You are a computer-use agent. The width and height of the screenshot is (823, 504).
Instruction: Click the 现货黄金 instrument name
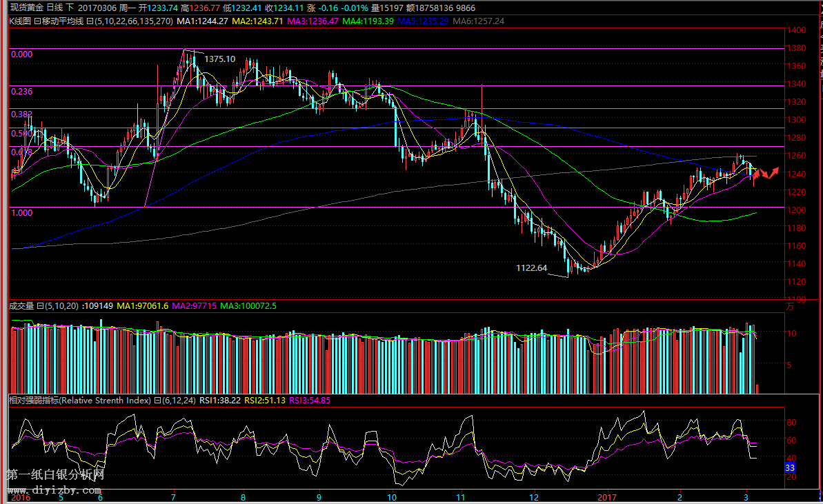[26, 8]
